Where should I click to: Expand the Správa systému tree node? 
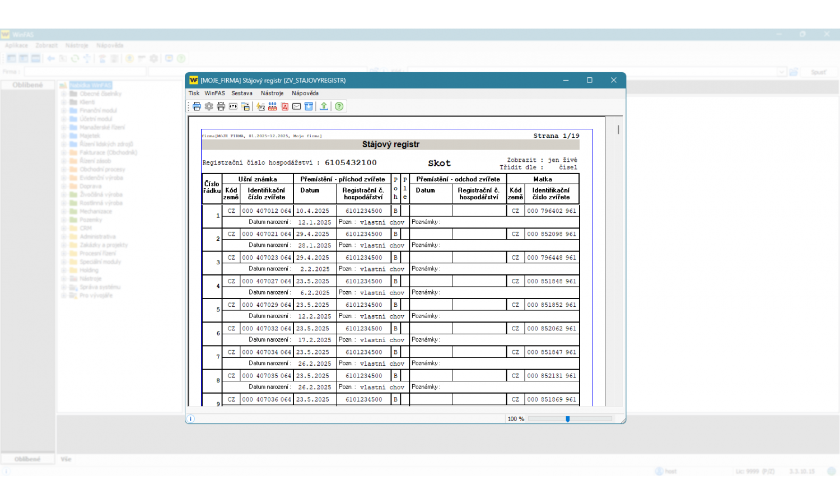(64, 287)
